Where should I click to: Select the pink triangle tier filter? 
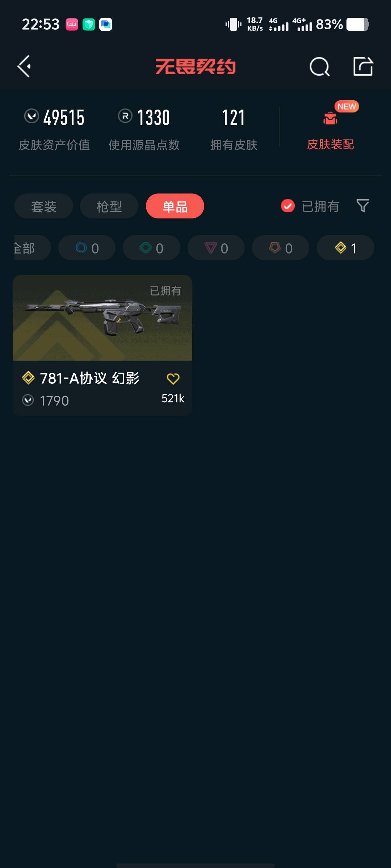click(216, 248)
